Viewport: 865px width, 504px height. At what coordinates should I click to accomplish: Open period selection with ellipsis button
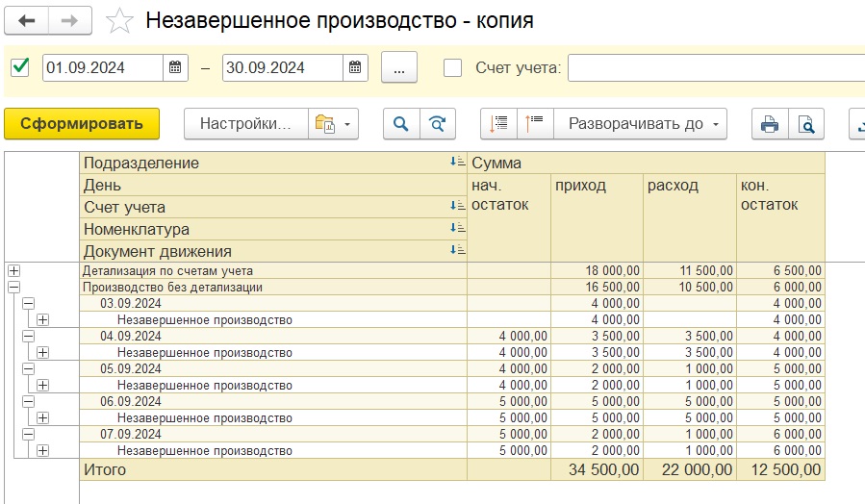[x=399, y=68]
